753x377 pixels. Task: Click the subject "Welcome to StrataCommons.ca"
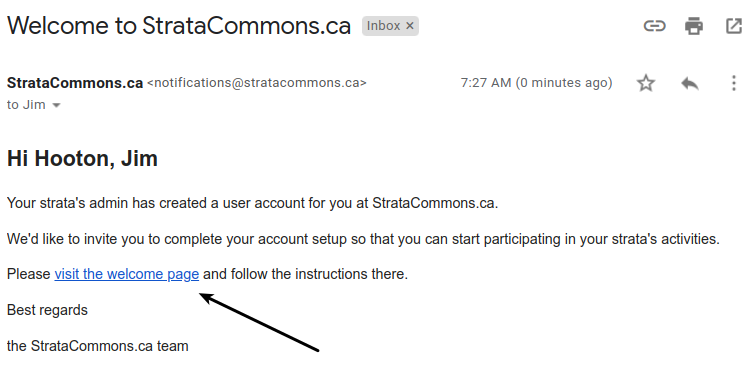(x=179, y=26)
